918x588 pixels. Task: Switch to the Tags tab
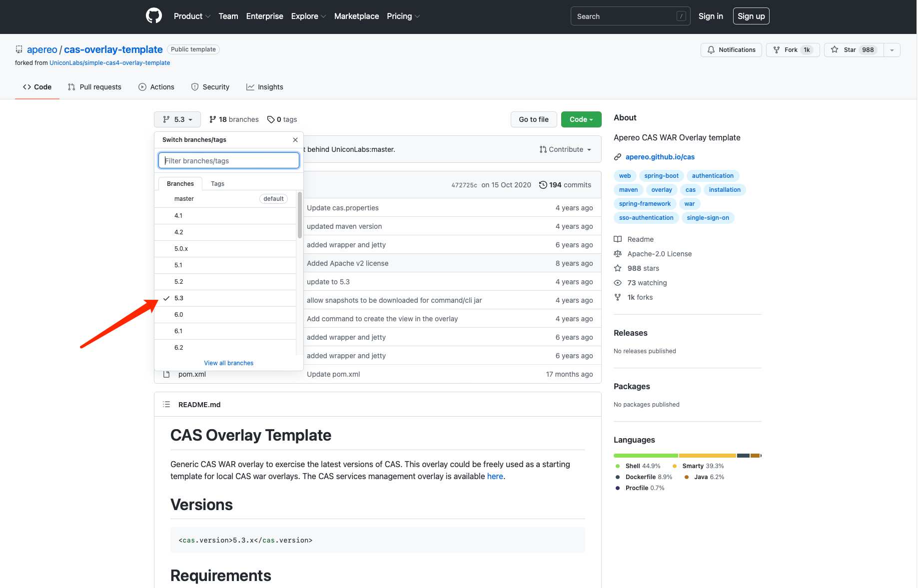[x=217, y=184]
